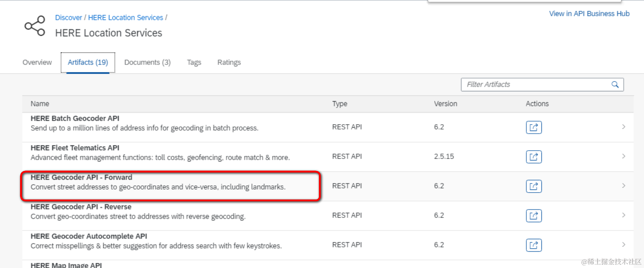Click the search icon in Filter Artifacts
The image size is (644, 268).
click(x=615, y=85)
